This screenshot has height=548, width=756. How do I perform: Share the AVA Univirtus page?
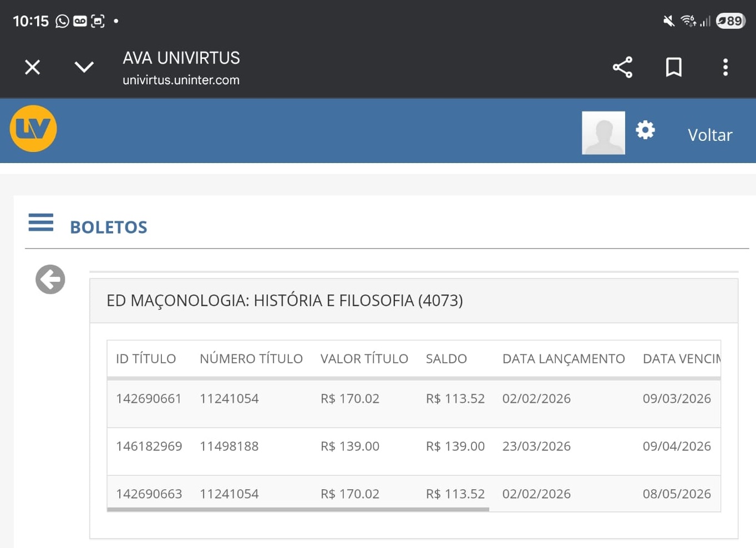tap(622, 67)
